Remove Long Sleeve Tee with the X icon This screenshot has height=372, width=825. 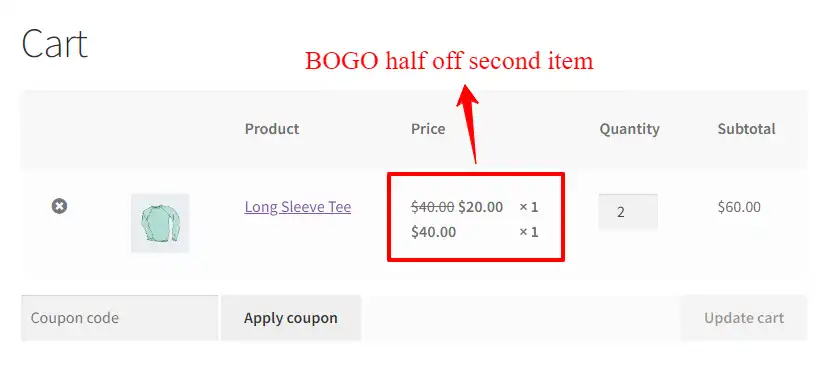click(x=59, y=206)
